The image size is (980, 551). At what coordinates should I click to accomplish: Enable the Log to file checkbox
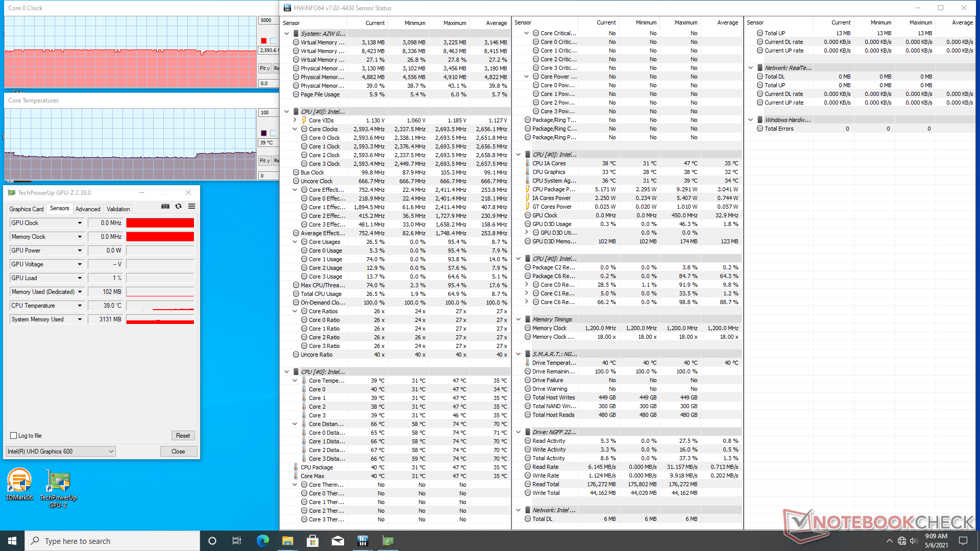[x=14, y=436]
